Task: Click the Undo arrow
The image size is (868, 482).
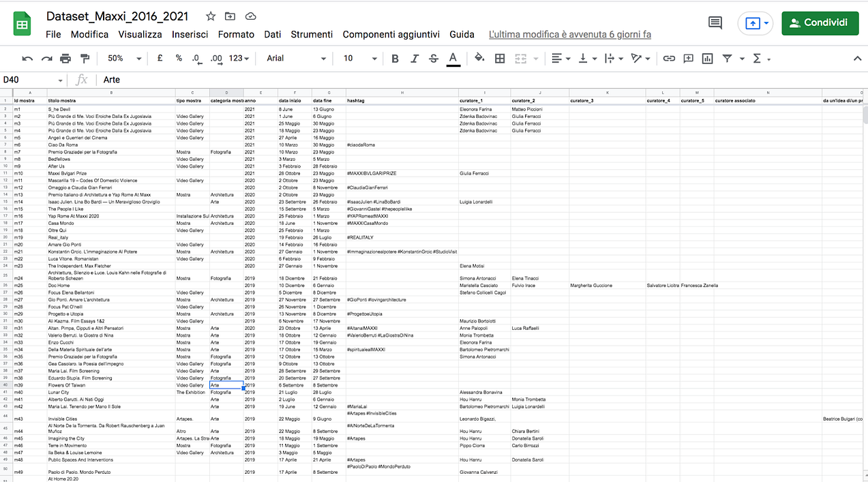Action: pos(27,58)
